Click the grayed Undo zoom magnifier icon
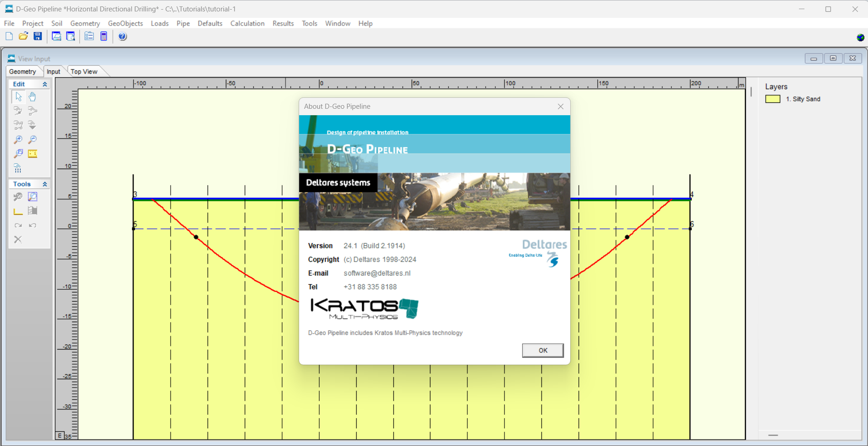Screen dimensions: 868x446 [x=18, y=196]
